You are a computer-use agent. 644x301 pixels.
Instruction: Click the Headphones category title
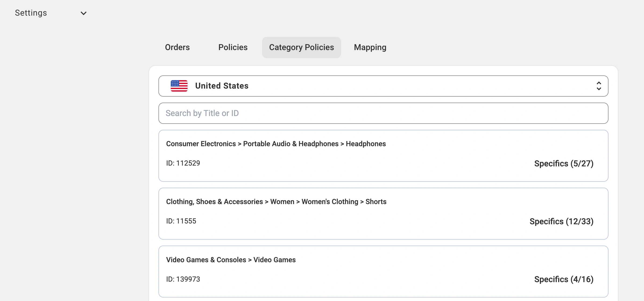pyautogui.click(x=276, y=144)
